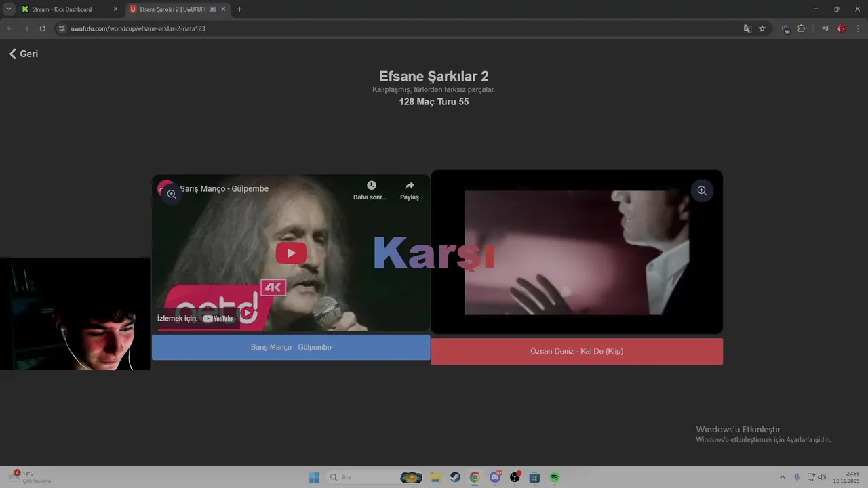The height and width of the screenshot is (488, 868).
Task: Close the Kick Dashboard tab
Action: [x=115, y=9]
